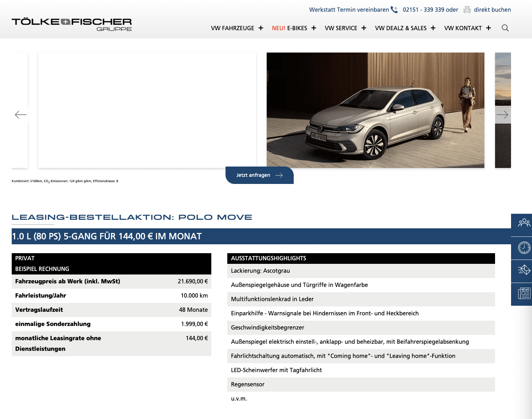Image resolution: width=532 pixels, height=419 pixels.
Task: Click the PRIVAT BEISPIEL RECHNUNG table header
Action: click(x=112, y=263)
